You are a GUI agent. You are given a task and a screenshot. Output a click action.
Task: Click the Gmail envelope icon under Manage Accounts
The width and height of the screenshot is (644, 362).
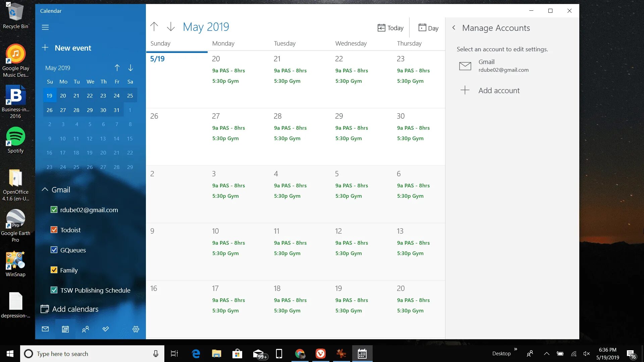coord(465,66)
